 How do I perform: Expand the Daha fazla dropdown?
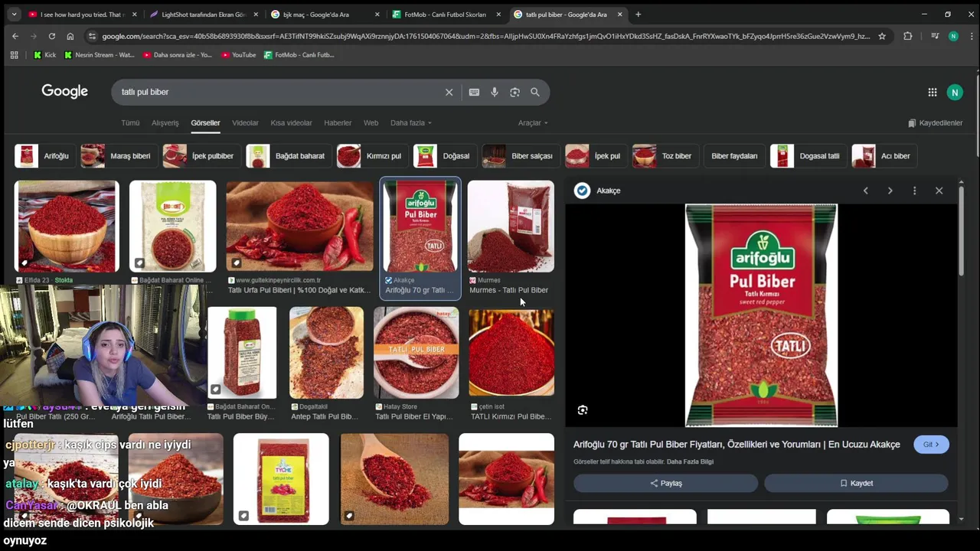coord(411,123)
